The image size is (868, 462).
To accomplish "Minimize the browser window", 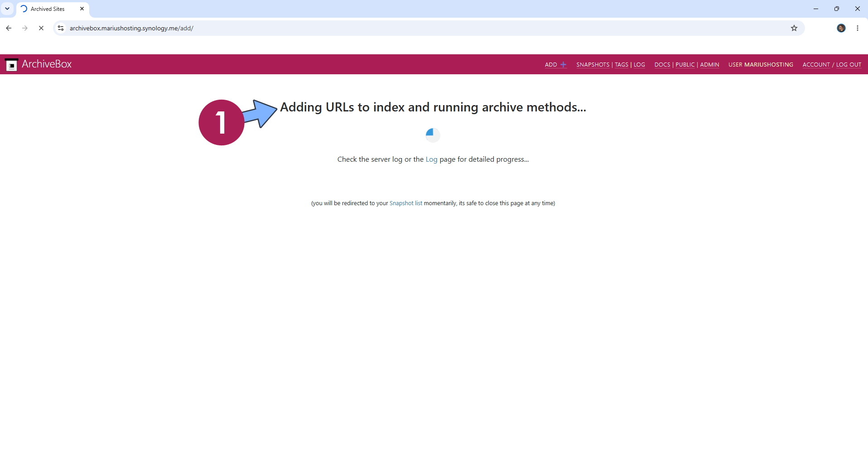I will pos(816,9).
